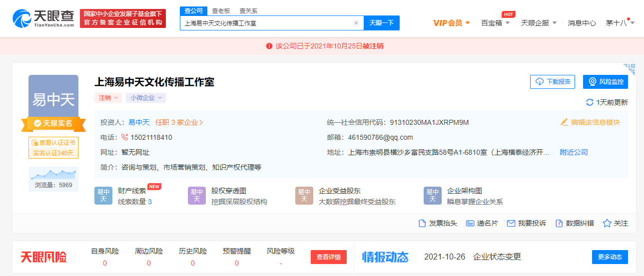Click the 周边风险 count

[149, 263]
